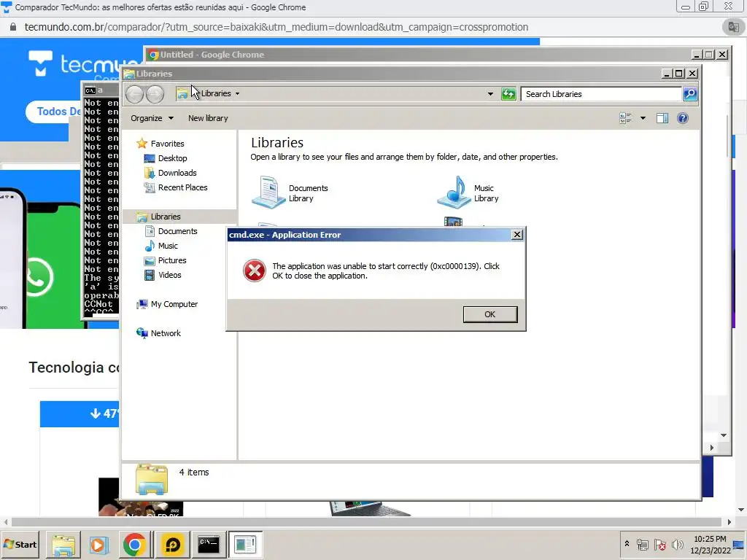This screenshot has width=747, height=560.
Task: Expand the Libraries breadcrumb arrow
Action: coord(237,94)
